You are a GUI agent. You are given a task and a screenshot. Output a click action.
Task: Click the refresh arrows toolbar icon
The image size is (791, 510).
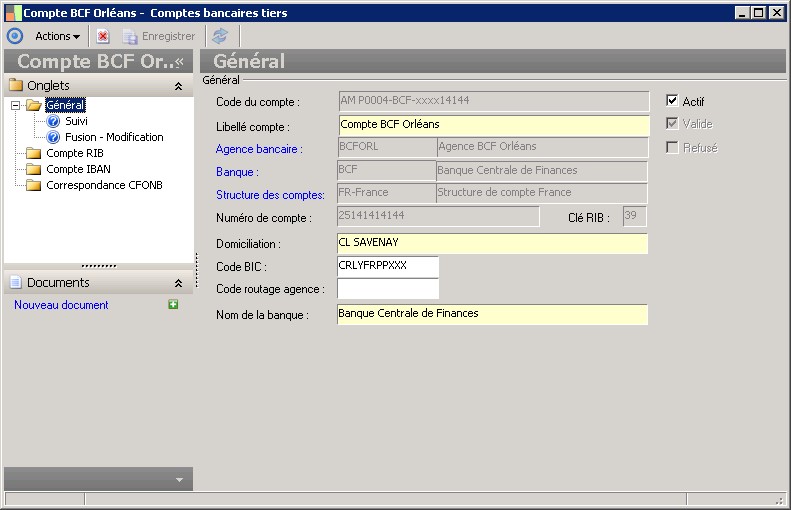pos(220,36)
